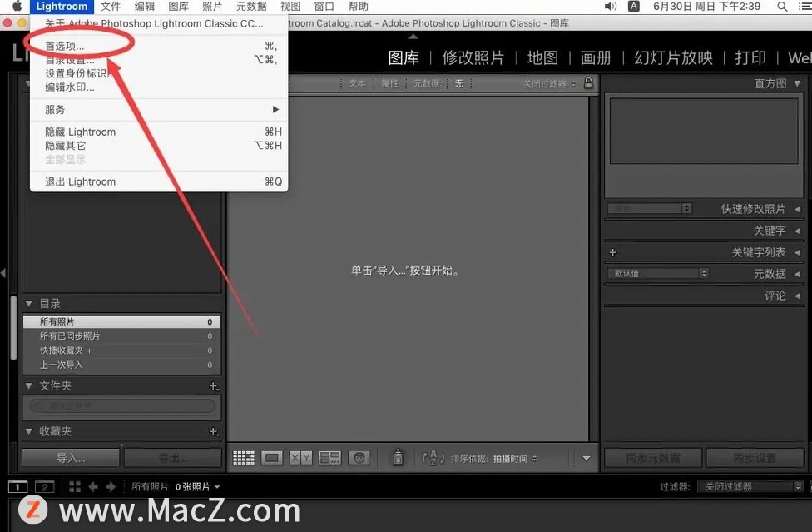Image resolution: width=812 pixels, height=532 pixels.
Task: Open Compare view with XY icon
Action: pos(301,458)
